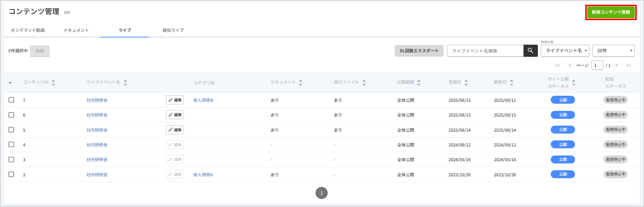Sort by ドキュメント column arrows
Image resolution: width=644 pixels, height=207 pixels.
click(300, 82)
